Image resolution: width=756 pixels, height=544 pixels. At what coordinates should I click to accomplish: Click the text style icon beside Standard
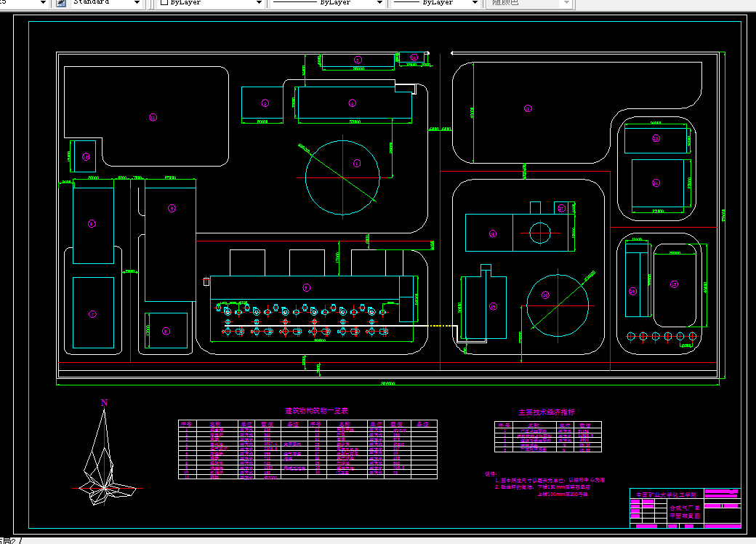pos(61,3)
